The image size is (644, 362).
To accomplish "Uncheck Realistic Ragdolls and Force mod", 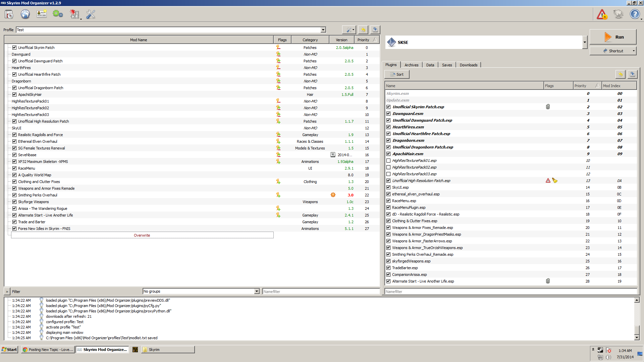I will (14, 135).
